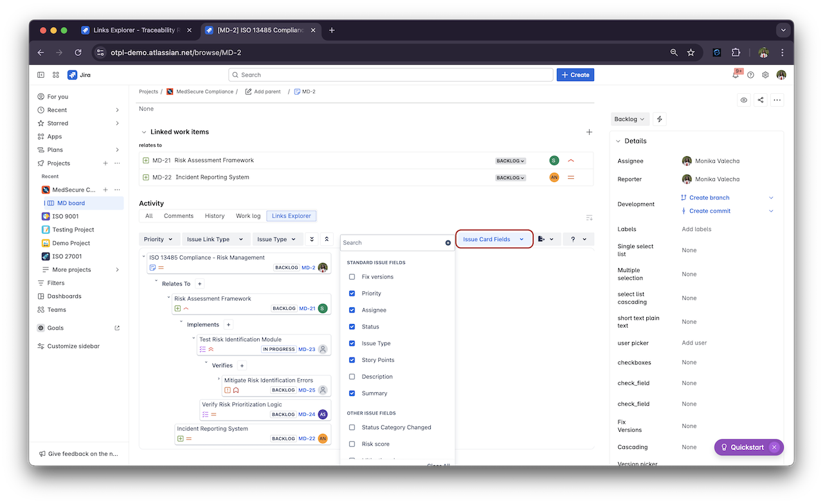Open the app switcher grid icon

[56, 75]
